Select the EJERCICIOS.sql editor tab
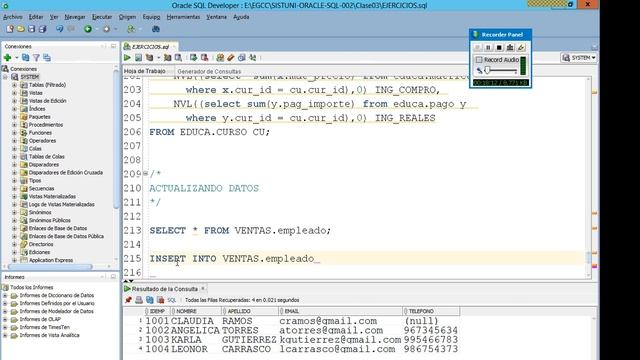This screenshot has width=640, height=360. click(150, 47)
